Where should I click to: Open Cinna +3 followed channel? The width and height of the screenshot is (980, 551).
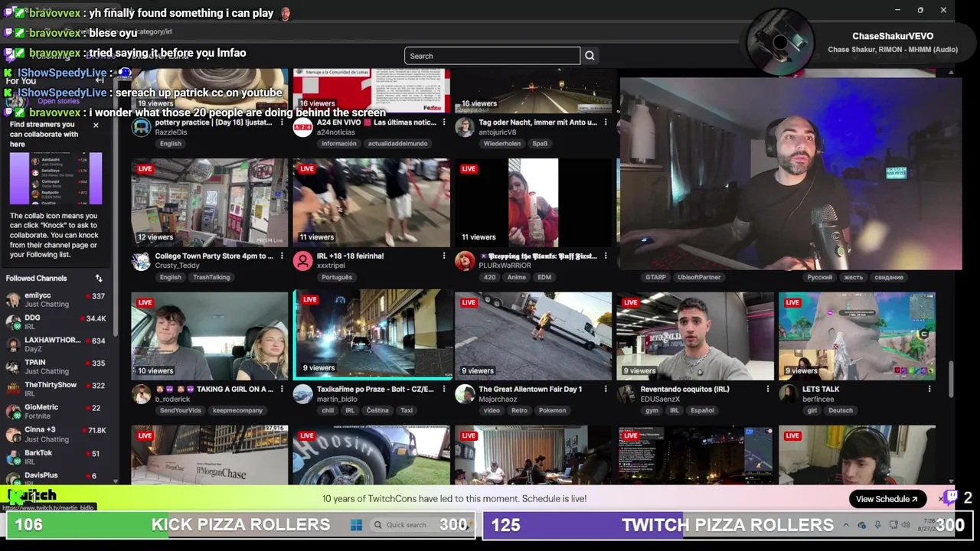[x=57, y=435]
